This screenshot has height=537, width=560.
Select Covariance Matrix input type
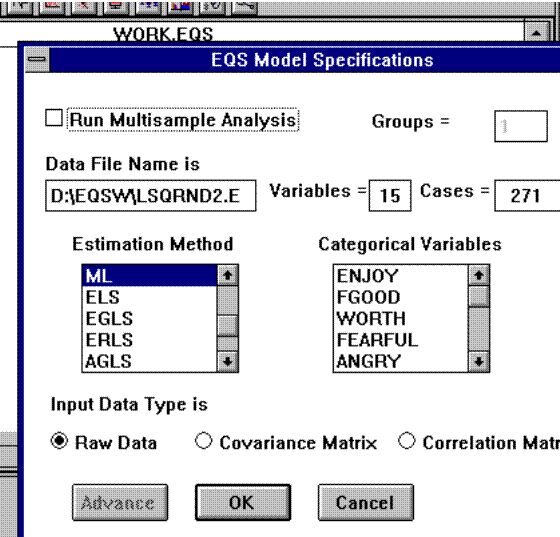(204, 441)
